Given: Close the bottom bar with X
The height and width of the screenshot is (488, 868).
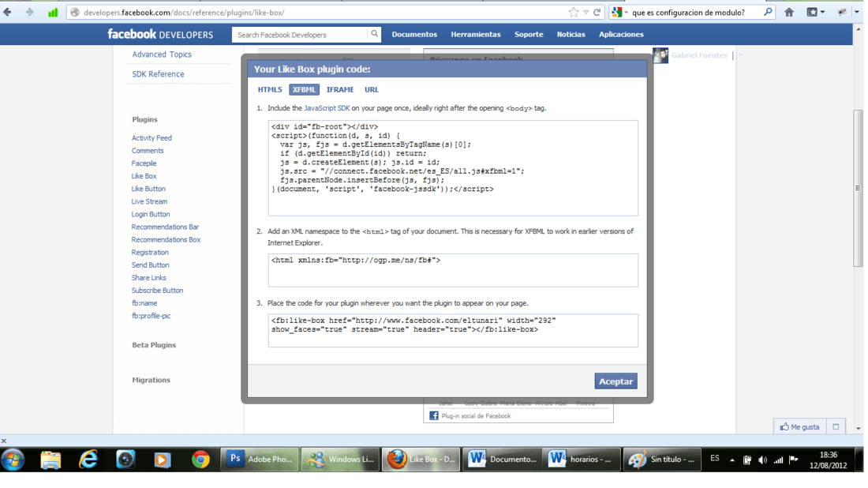Looking at the screenshot, I should [x=4, y=441].
